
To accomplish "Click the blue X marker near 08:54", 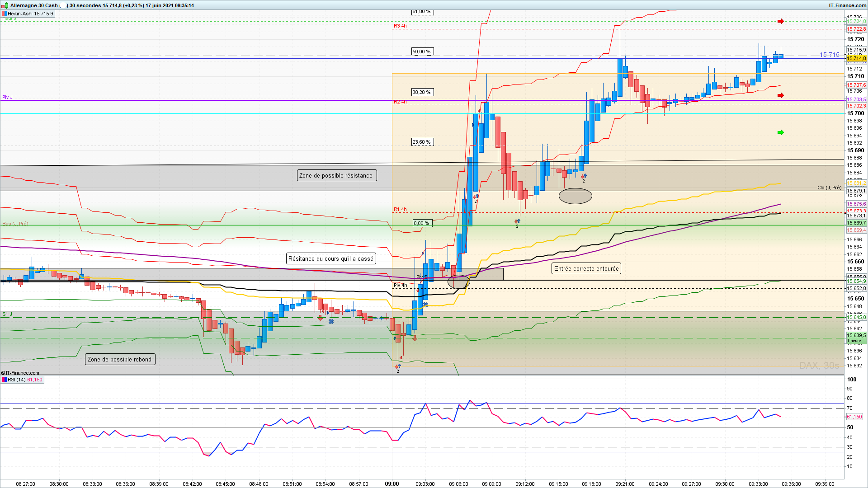I will [x=331, y=321].
